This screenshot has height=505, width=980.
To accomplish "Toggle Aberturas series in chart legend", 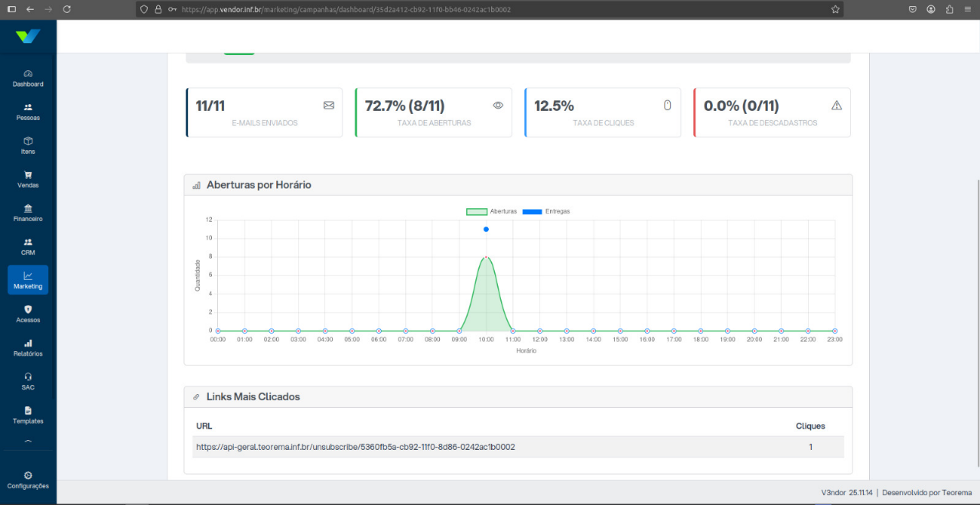I will pos(492,211).
